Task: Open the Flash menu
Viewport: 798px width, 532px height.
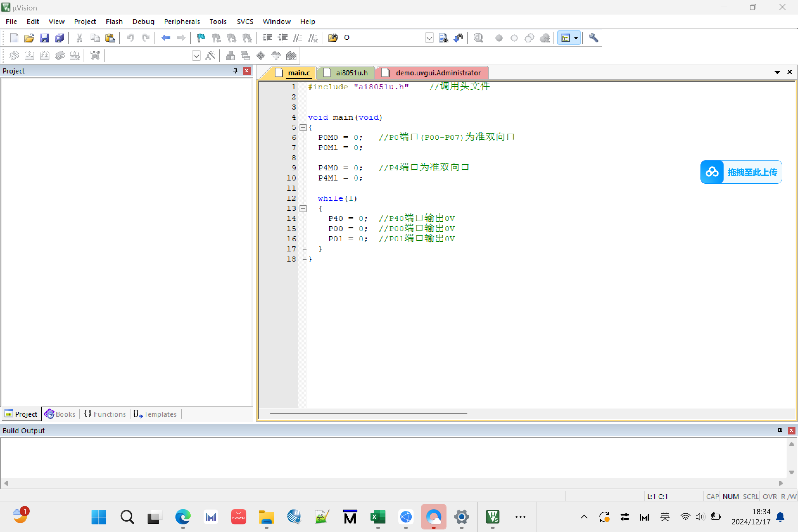Action: (x=114, y=22)
